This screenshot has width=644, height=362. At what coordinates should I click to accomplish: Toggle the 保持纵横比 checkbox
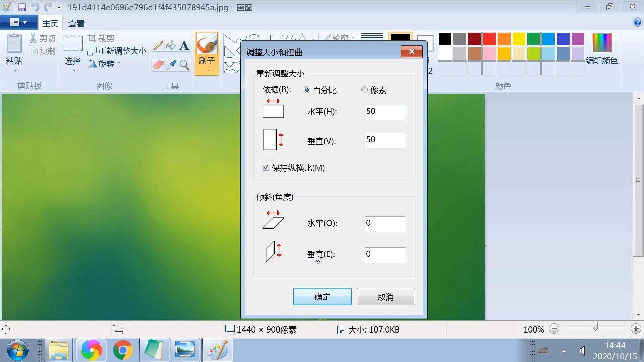(266, 168)
